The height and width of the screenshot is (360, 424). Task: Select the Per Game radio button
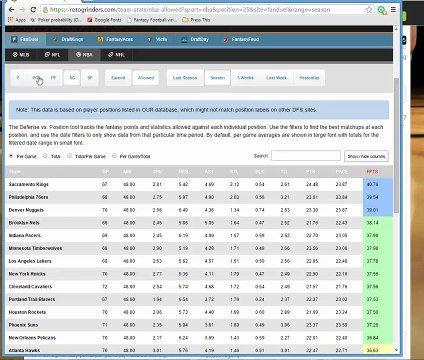(x=11, y=156)
